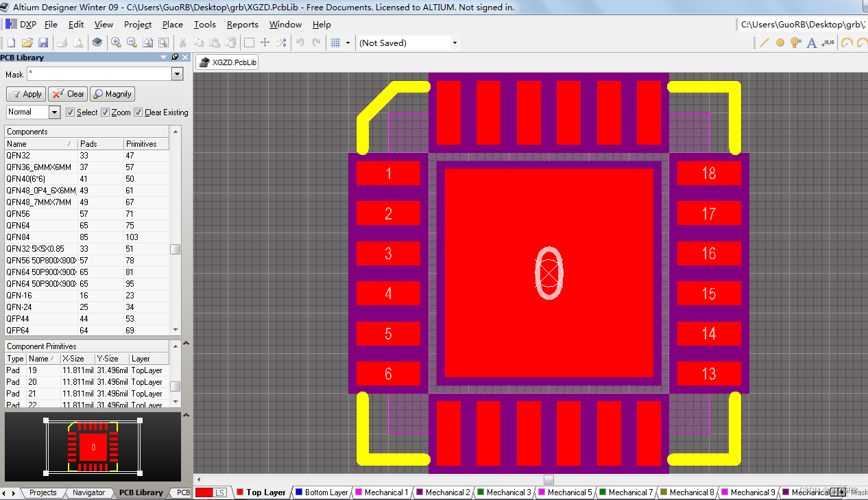
Task: Select the Place Line tool
Action: (764, 43)
